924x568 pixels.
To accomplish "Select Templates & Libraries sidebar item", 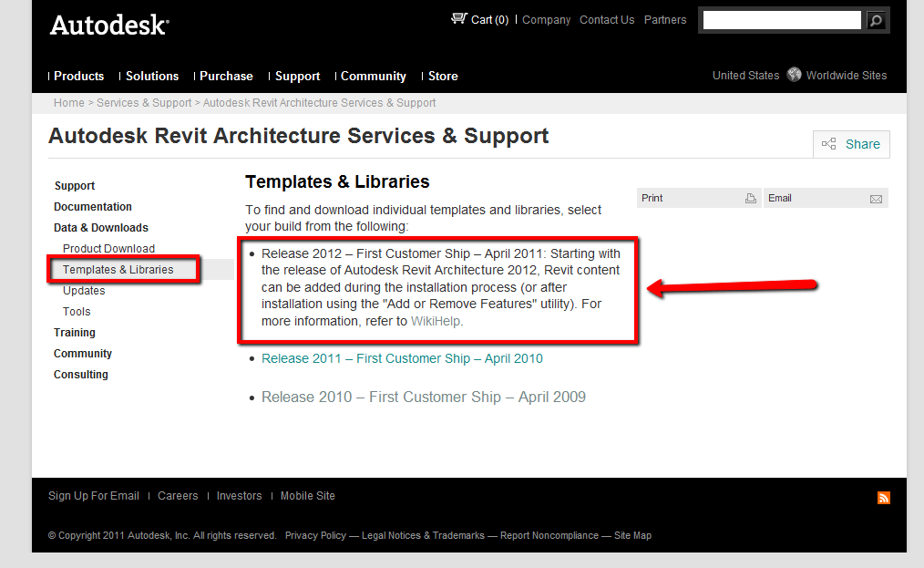I will tap(118, 270).
